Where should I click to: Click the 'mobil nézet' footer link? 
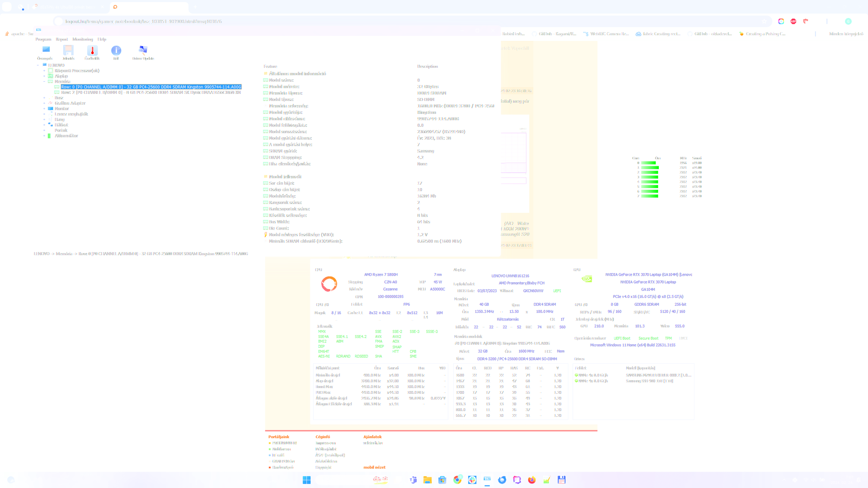click(x=374, y=467)
